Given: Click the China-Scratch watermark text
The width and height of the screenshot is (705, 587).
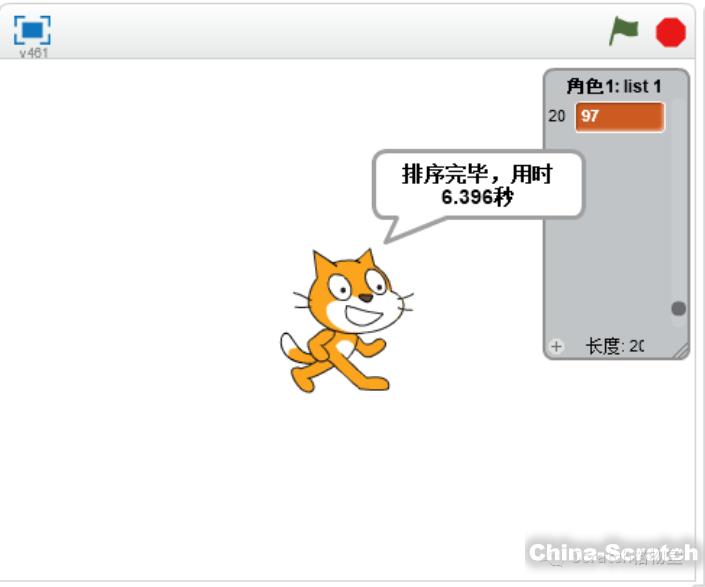Looking at the screenshot, I should pos(612,552).
